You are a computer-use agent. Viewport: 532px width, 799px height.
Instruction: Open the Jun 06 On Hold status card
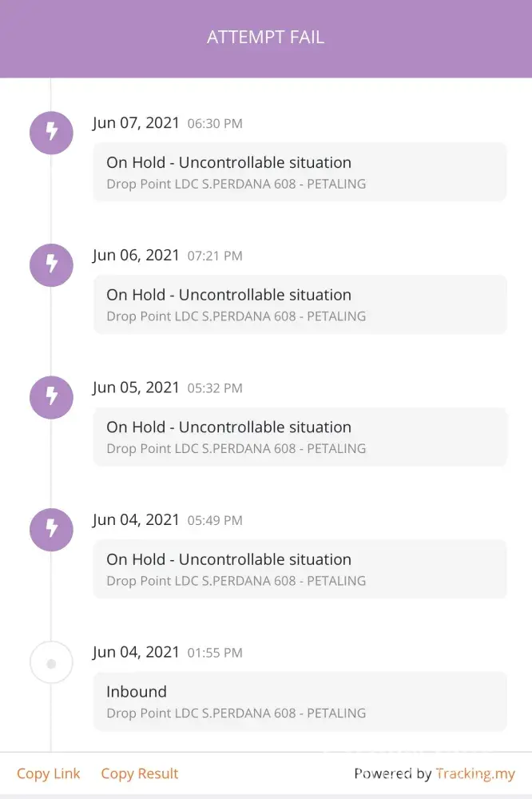300,304
